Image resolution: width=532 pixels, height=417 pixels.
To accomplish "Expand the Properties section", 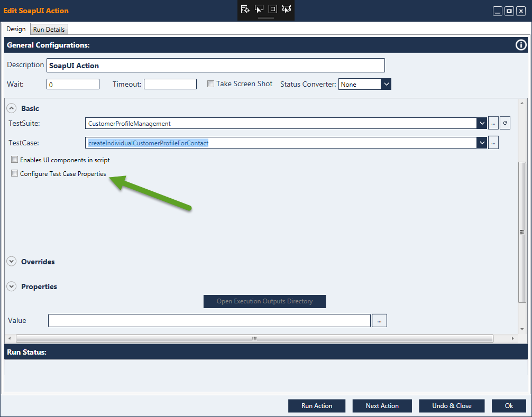I will click(11, 286).
